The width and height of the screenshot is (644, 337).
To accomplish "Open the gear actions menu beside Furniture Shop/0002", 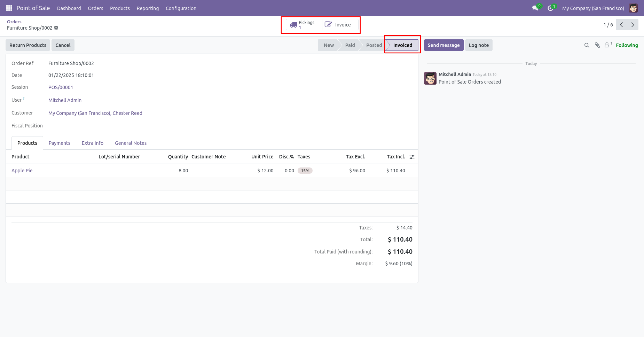I will point(56,28).
